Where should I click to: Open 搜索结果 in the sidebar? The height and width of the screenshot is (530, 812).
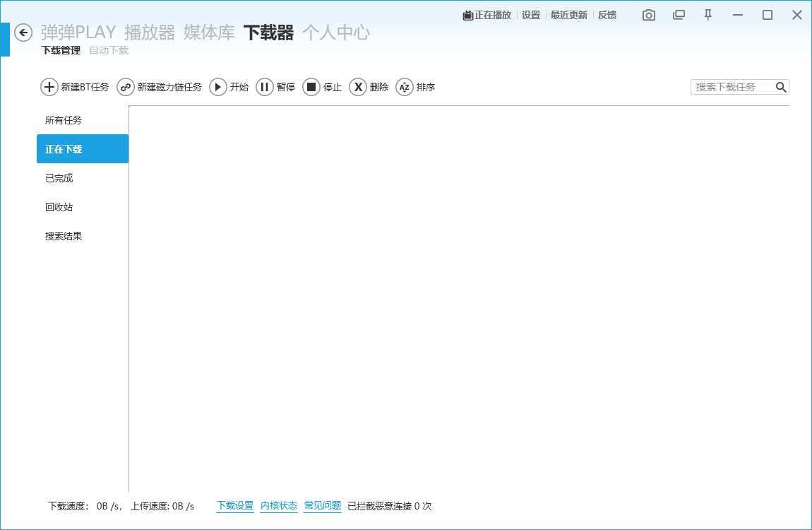click(83, 236)
